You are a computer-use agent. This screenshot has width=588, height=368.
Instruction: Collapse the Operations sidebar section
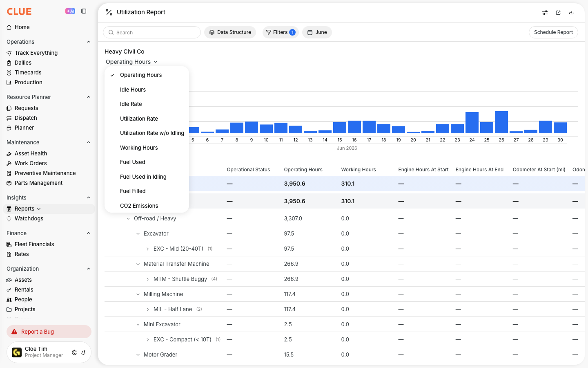(x=89, y=42)
